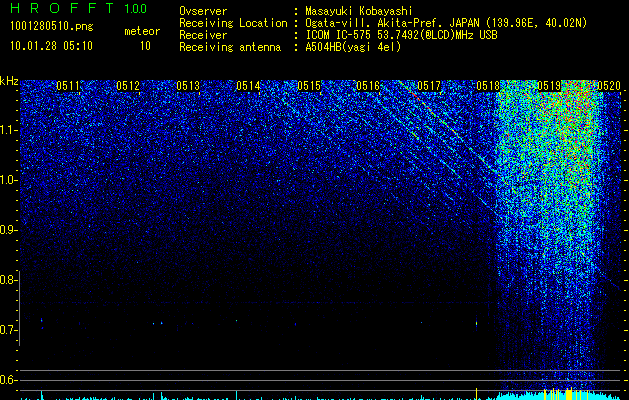Image resolution: width=629 pixels, height=400 pixels.
Task: Click the 1.0 kHz frequency axis label
Action: pyautogui.click(x=8, y=180)
